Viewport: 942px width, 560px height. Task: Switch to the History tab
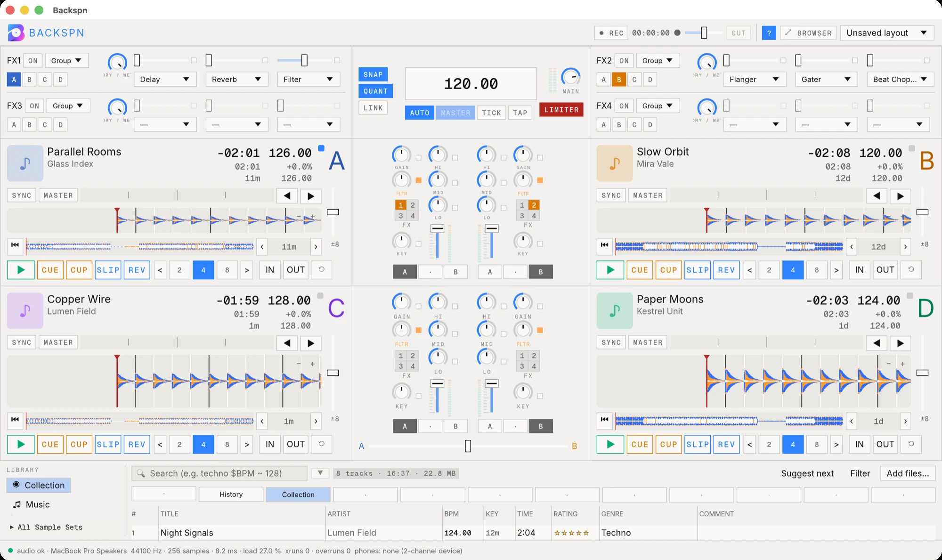tap(231, 494)
